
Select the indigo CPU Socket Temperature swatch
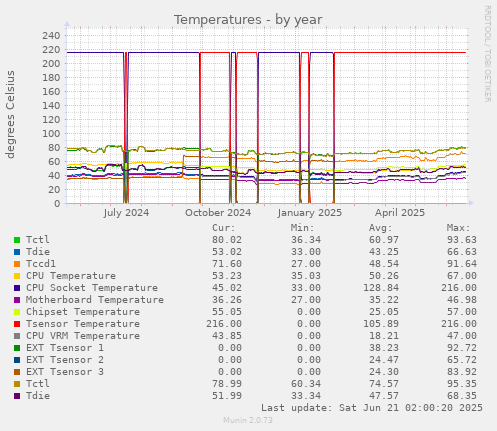(17, 288)
